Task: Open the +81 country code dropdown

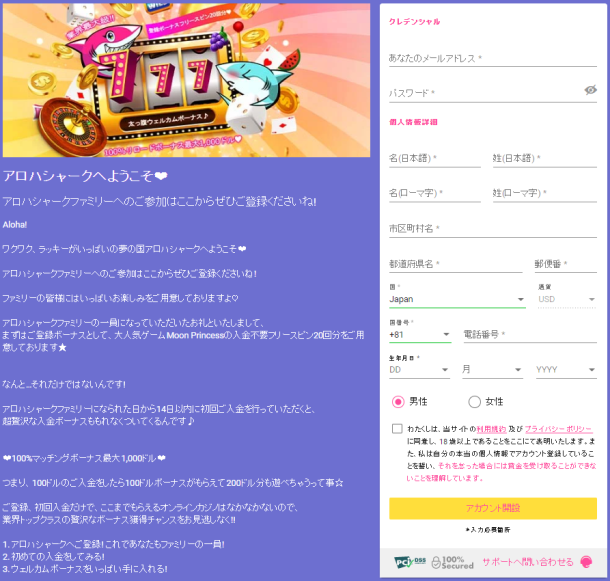Action: (420, 335)
